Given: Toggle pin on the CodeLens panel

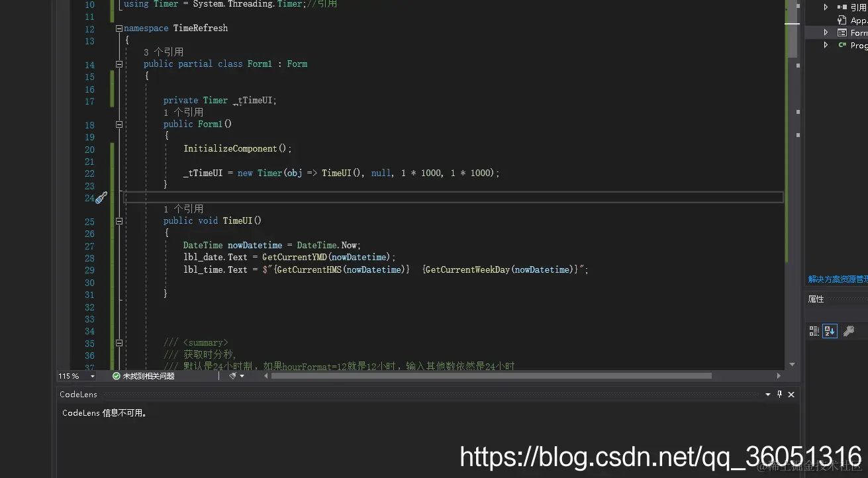Looking at the screenshot, I should [x=779, y=394].
